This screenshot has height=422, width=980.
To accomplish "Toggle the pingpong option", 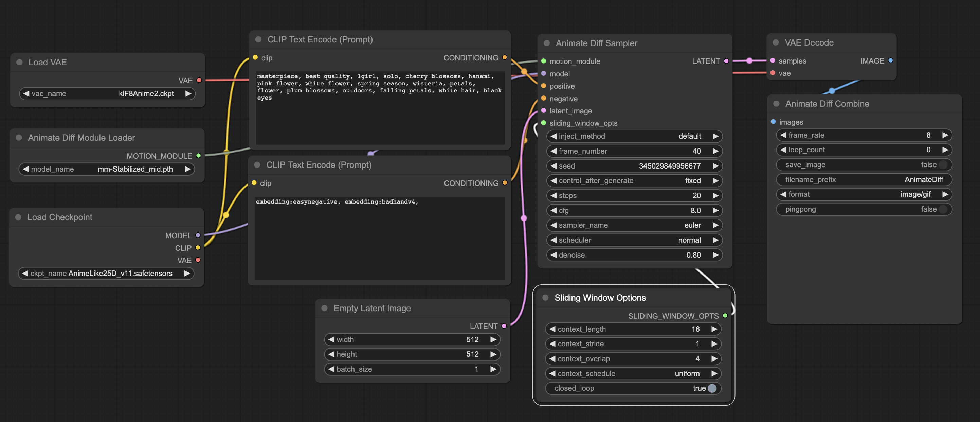I will (x=943, y=209).
